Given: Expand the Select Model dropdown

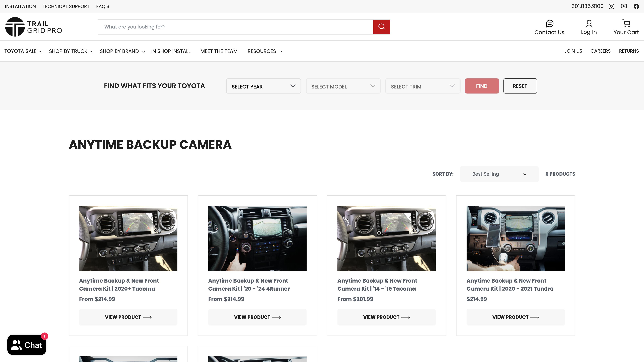Looking at the screenshot, I should tap(343, 86).
